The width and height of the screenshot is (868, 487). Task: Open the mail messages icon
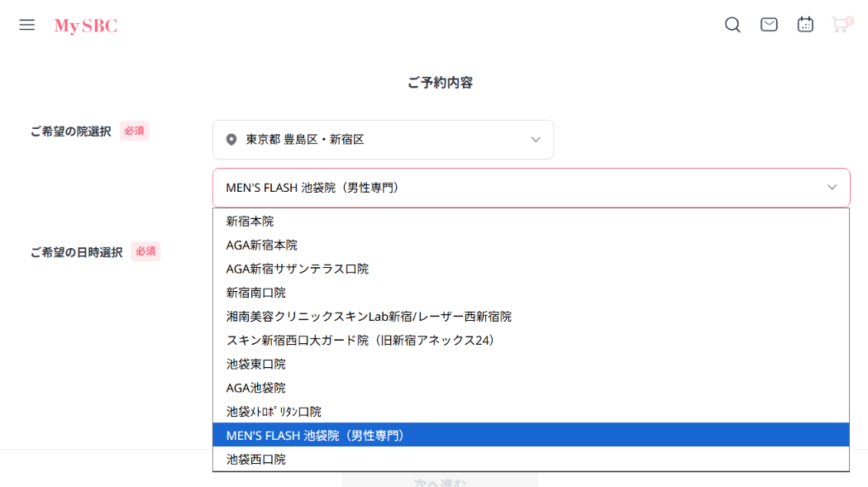[769, 24]
